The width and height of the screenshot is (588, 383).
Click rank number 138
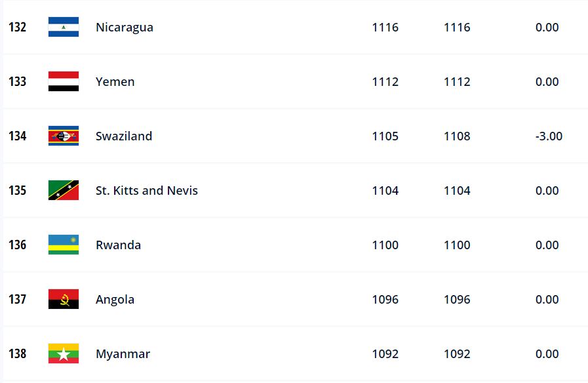click(18, 354)
